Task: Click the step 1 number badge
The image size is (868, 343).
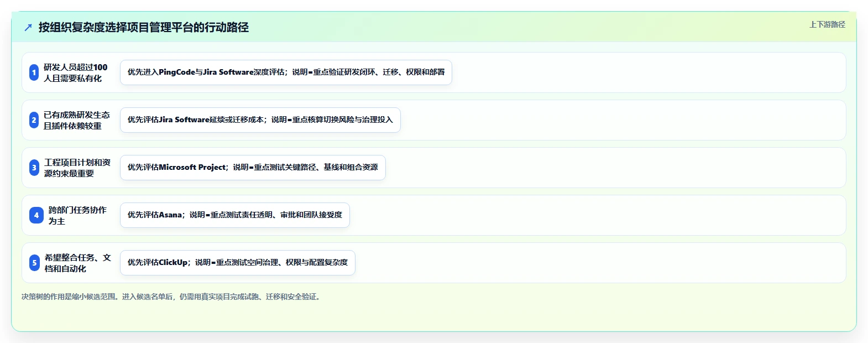Action: point(34,72)
